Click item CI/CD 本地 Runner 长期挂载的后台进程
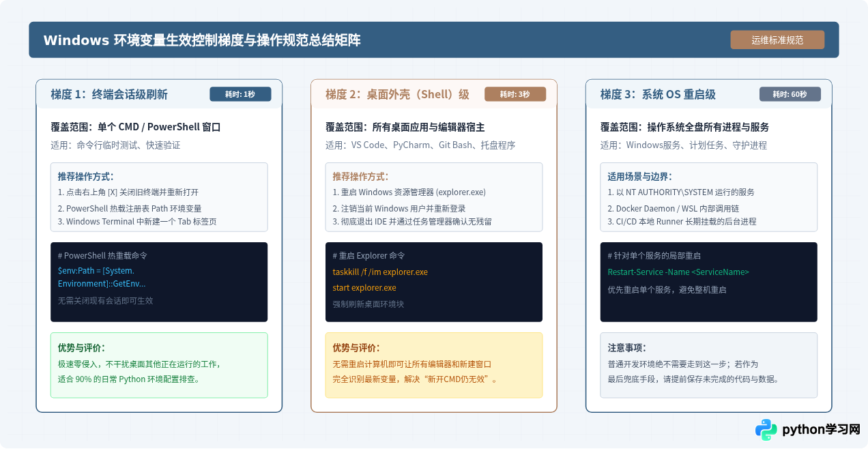The image size is (868, 449). coord(682,221)
